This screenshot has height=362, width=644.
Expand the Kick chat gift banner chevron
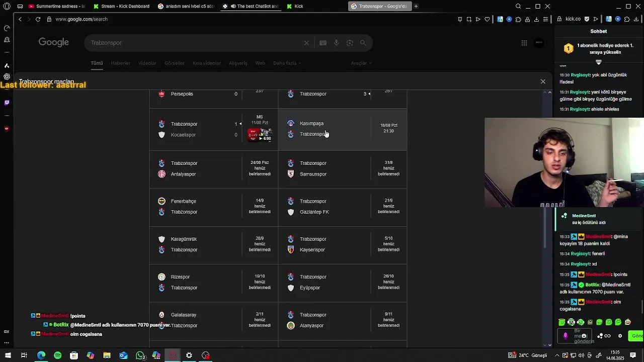pos(599,62)
